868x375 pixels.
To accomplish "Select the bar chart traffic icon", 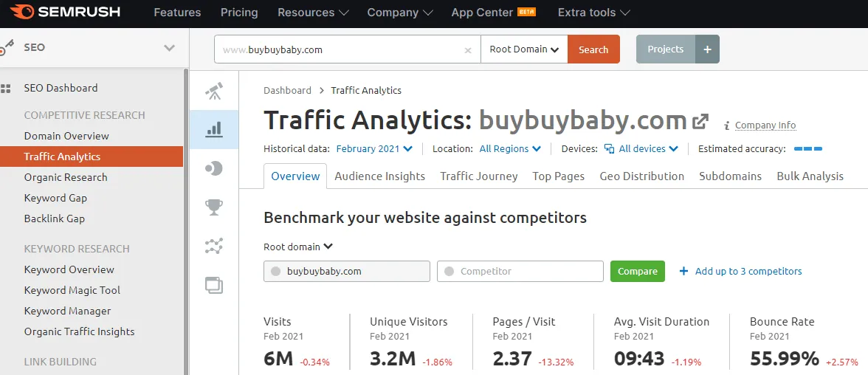I will [x=214, y=130].
